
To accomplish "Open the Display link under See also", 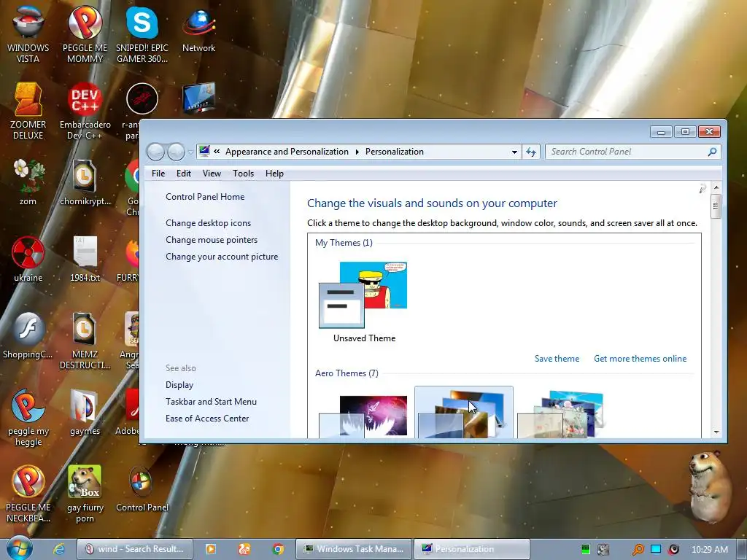I will [x=179, y=385].
